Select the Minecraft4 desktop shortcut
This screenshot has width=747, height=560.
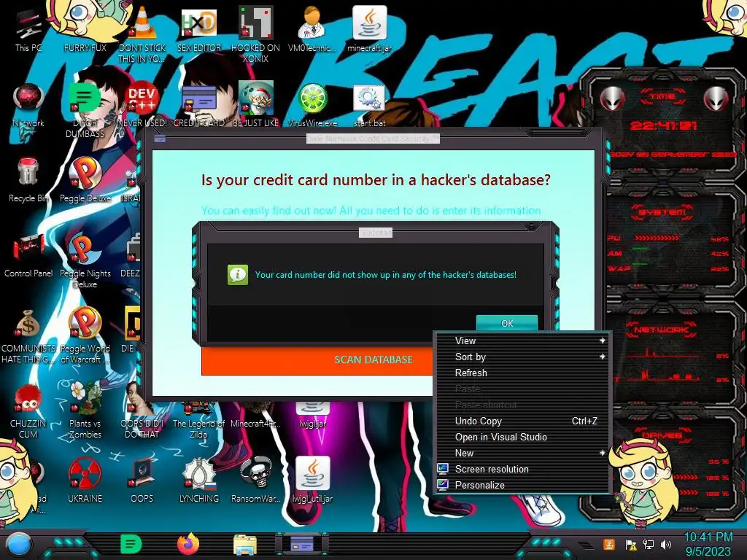pyautogui.click(x=256, y=415)
